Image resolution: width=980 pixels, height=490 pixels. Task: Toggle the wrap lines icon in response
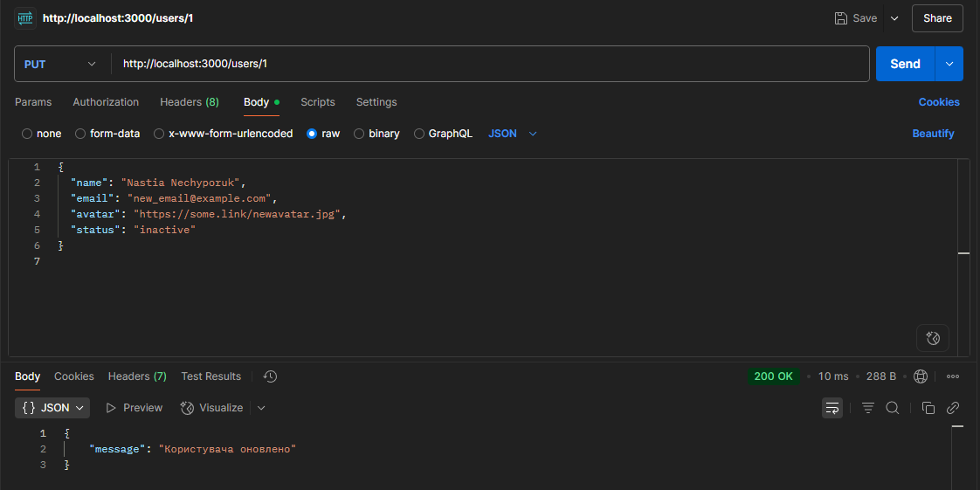point(832,408)
